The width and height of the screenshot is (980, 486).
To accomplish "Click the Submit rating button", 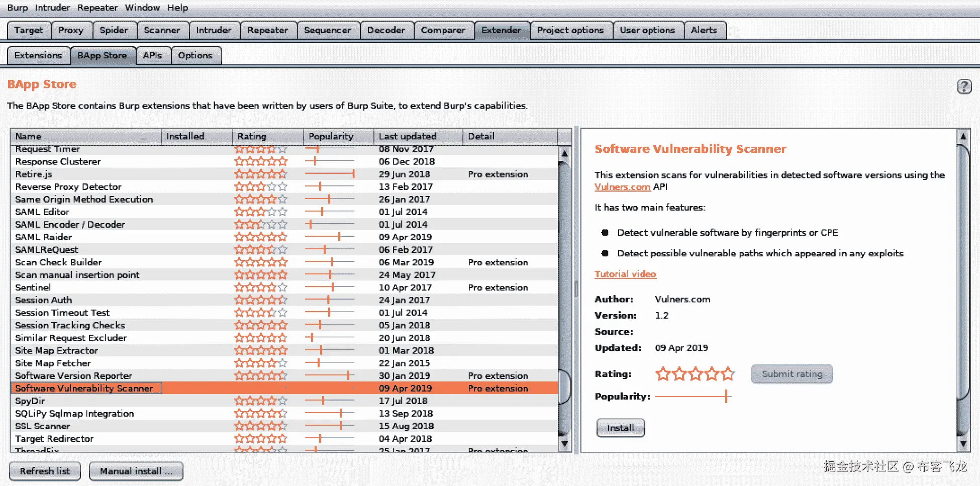I will 792,374.
